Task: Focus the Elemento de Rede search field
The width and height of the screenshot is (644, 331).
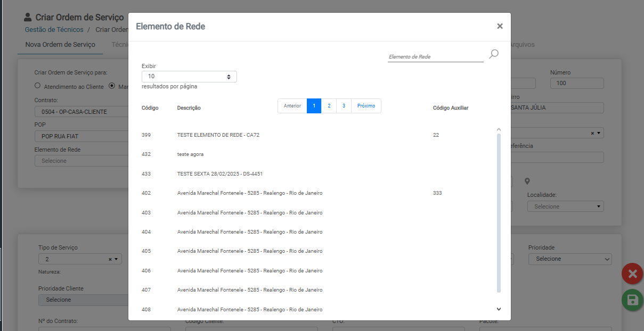Action: coord(435,56)
